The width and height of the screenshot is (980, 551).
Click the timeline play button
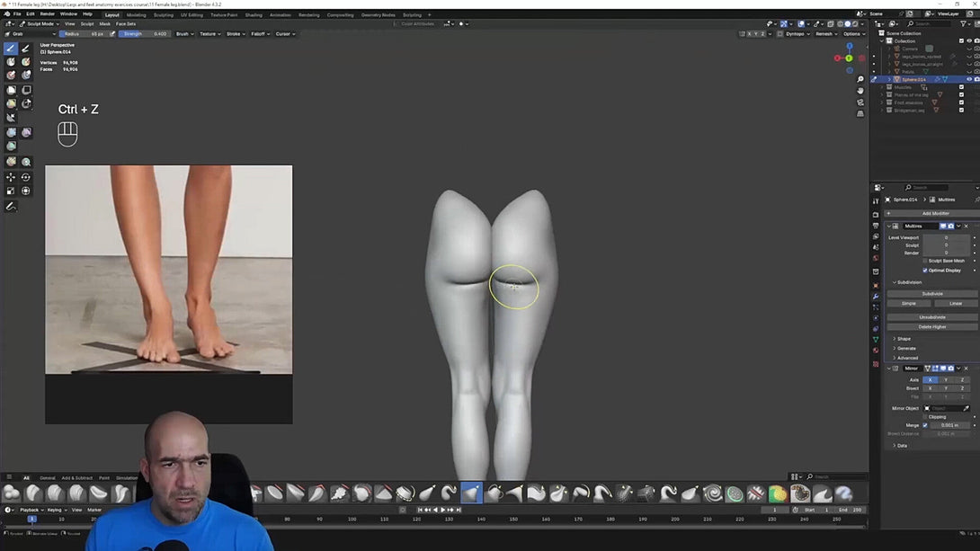tap(443, 510)
